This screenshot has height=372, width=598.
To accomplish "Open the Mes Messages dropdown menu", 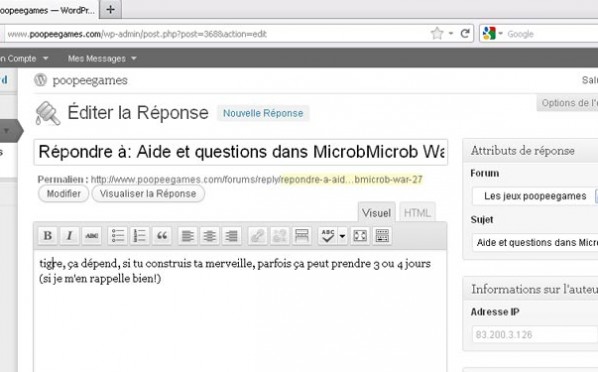I will pyautogui.click(x=102, y=58).
